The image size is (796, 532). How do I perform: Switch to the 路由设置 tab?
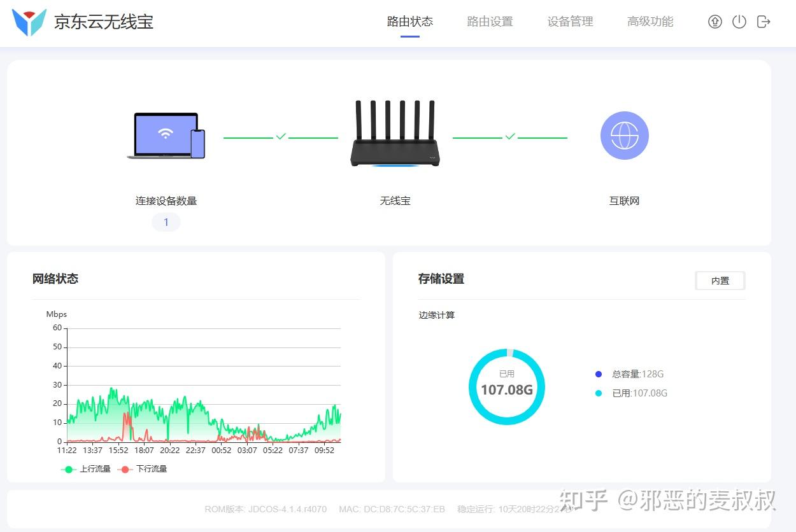point(489,21)
